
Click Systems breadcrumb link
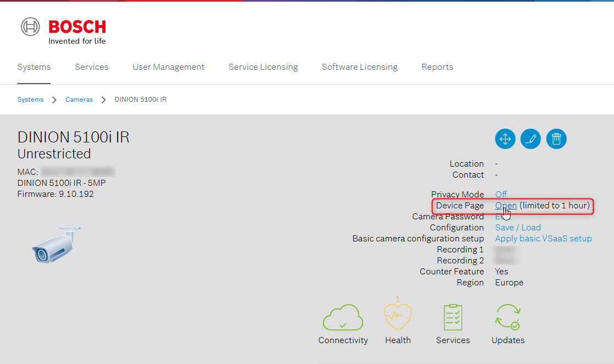pyautogui.click(x=30, y=100)
